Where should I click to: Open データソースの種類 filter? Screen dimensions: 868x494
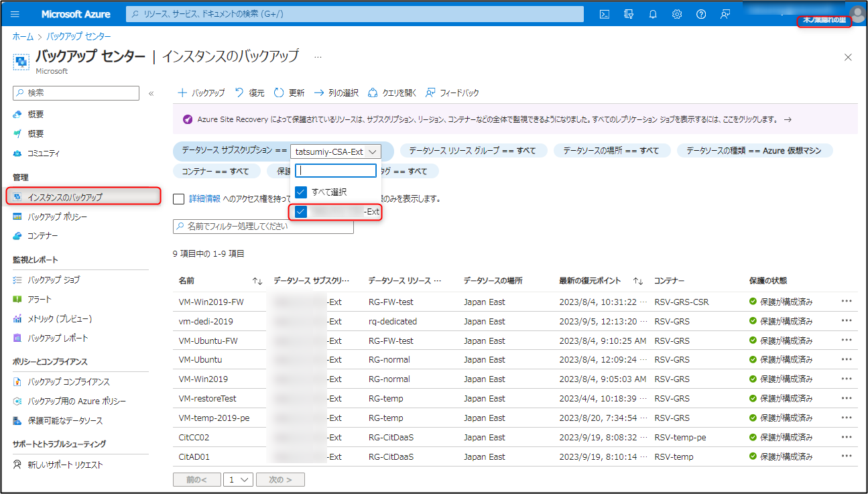click(x=754, y=151)
